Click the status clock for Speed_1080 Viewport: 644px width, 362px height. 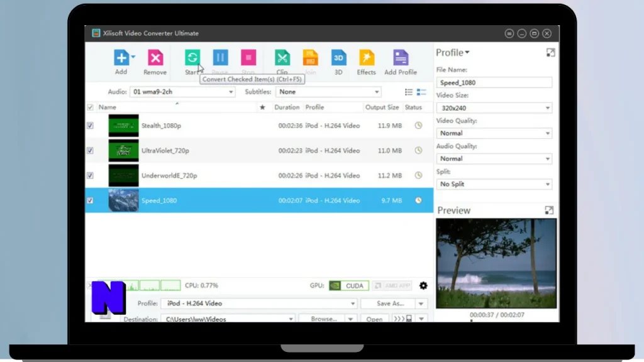pyautogui.click(x=418, y=200)
